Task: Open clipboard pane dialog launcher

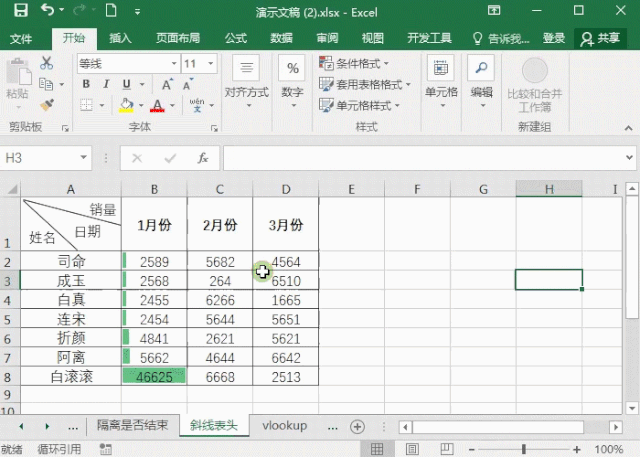Action: click(65, 128)
